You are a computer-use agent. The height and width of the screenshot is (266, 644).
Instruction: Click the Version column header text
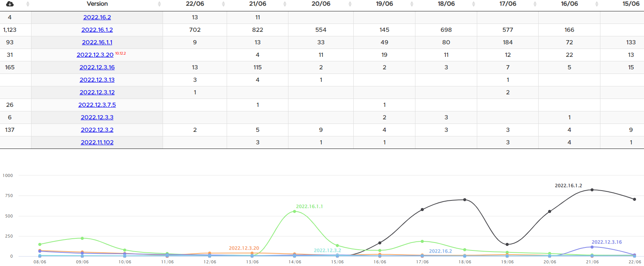click(x=97, y=4)
